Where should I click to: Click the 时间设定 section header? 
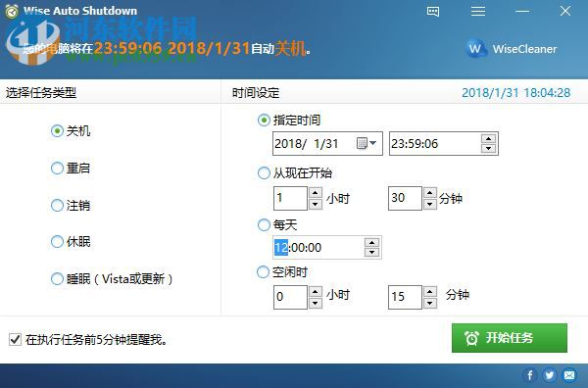coord(256,93)
